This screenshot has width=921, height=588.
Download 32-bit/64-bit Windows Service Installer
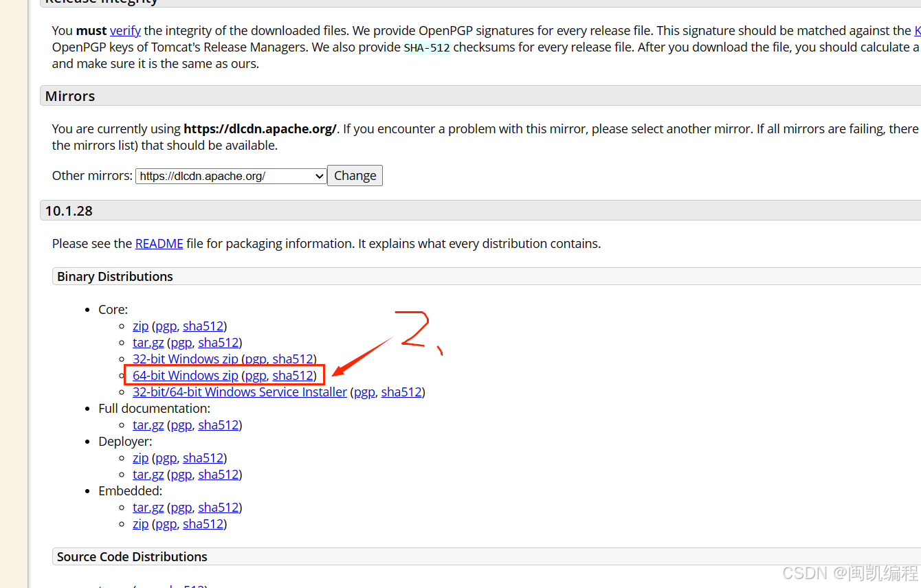[x=240, y=392]
